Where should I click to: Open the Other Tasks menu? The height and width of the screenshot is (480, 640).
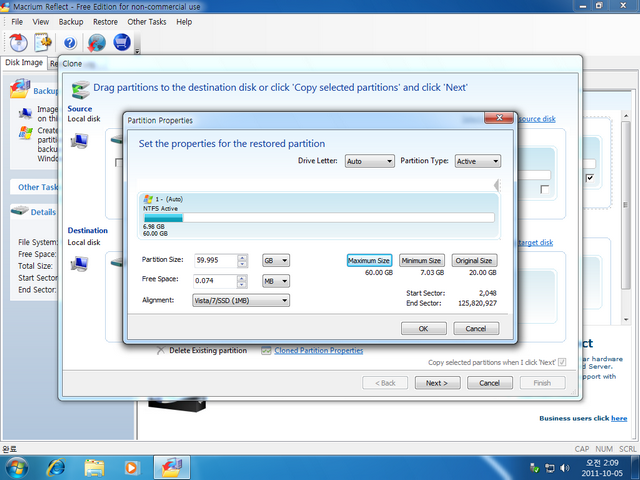click(147, 22)
